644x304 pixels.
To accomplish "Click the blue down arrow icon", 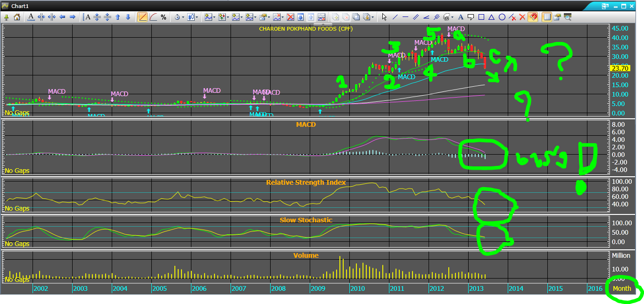I will tap(128, 17).
